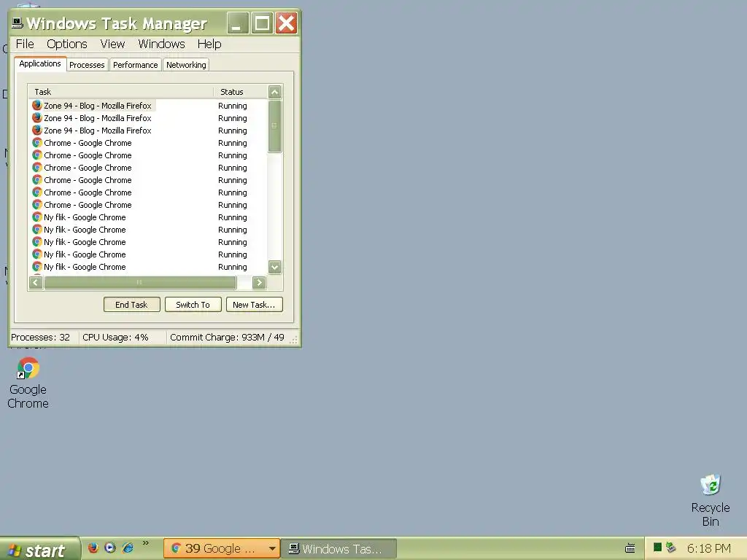Viewport: 747px width, 560px height.
Task: Close the Windows Task Manager window
Action: coord(286,23)
